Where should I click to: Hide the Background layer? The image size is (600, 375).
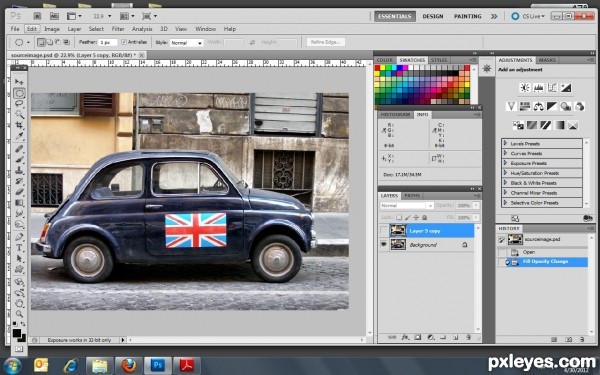pos(383,245)
